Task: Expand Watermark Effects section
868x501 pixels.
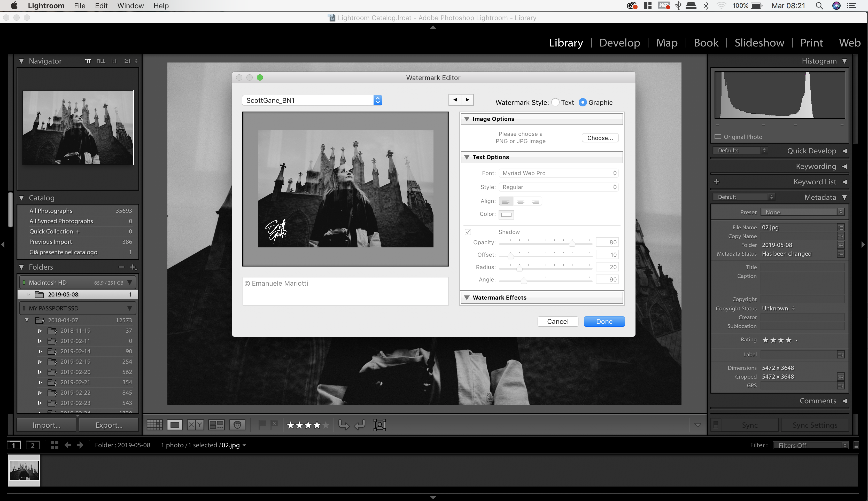Action: point(467,298)
